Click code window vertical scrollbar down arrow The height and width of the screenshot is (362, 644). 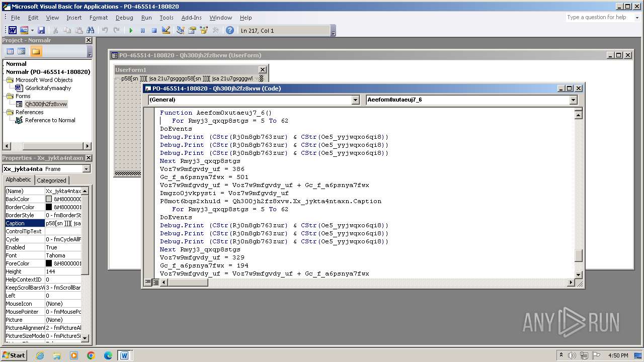point(579,275)
